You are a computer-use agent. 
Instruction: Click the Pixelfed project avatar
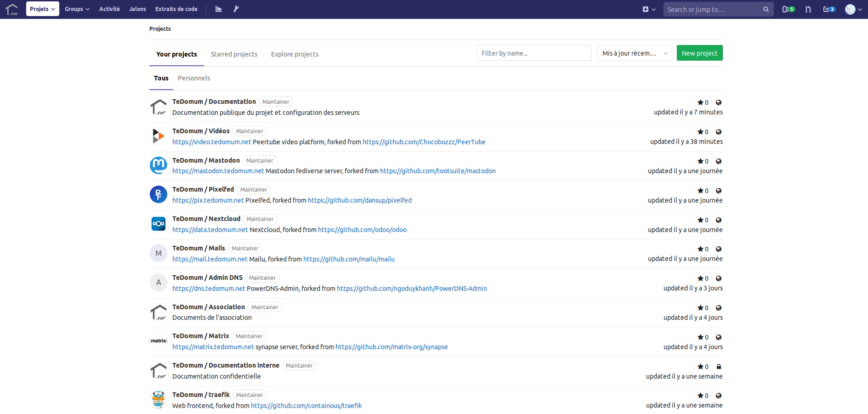pyautogui.click(x=159, y=194)
